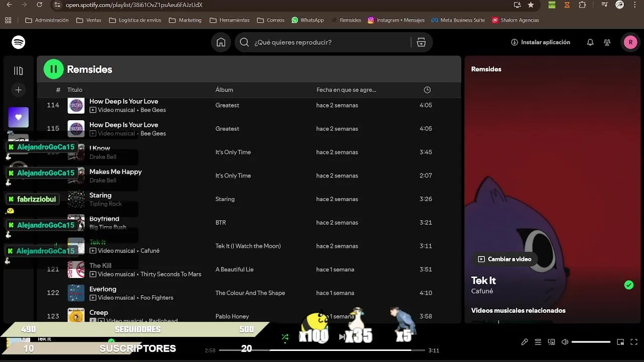Screen dimensions: 644x362
Task: Select track title Makes Me Happy
Action: (116, 172)
